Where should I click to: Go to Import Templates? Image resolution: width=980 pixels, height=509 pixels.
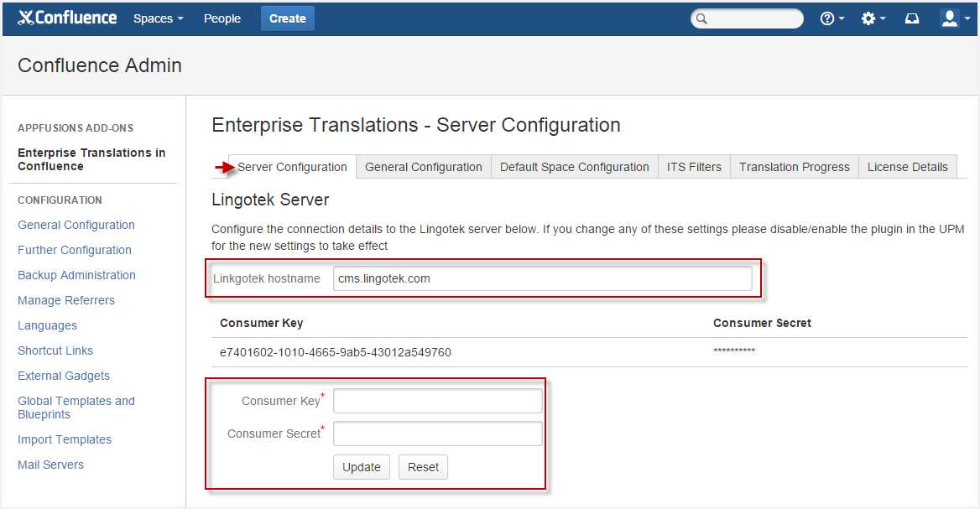click(65, 439)
